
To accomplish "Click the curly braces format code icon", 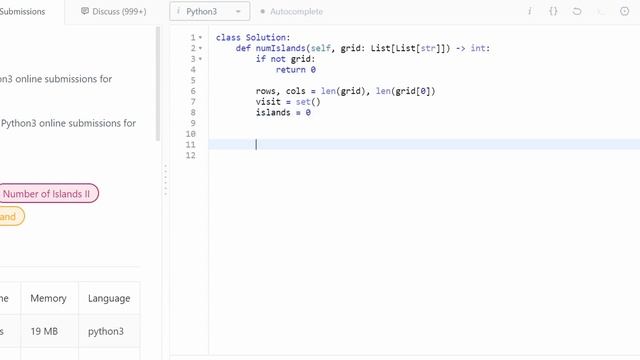I will click(x=553, y=11).
